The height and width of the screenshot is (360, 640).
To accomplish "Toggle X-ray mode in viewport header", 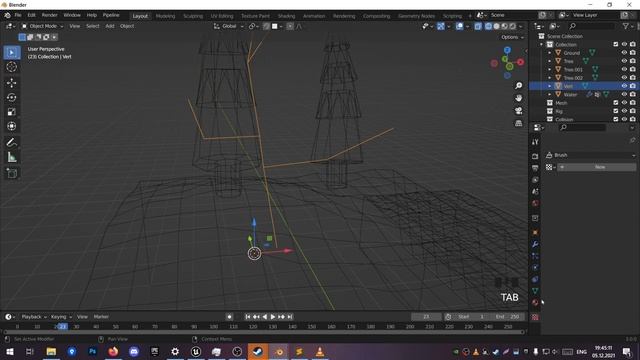I will pyautogui.click(x=478, y=26).
